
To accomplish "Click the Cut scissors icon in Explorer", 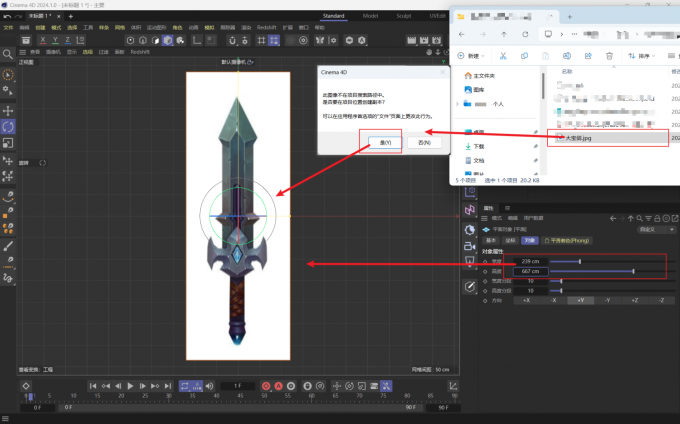I will point(503,56).
